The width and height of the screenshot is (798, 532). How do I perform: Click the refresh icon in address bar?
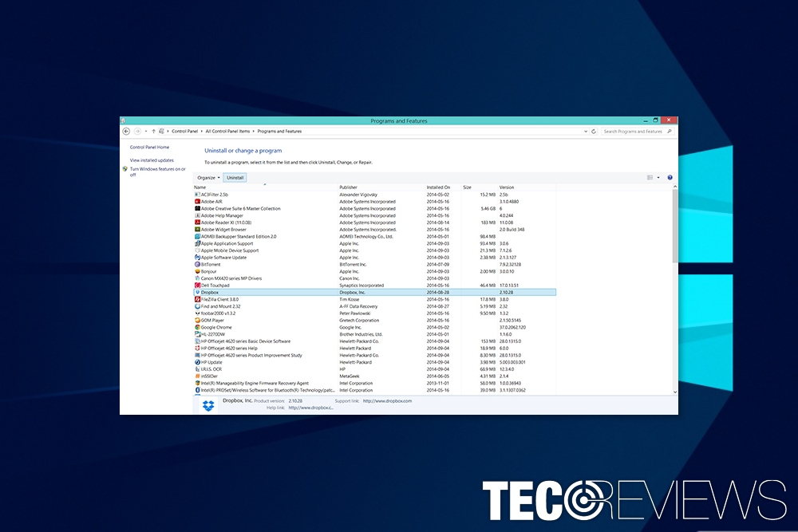click(594, 132)
